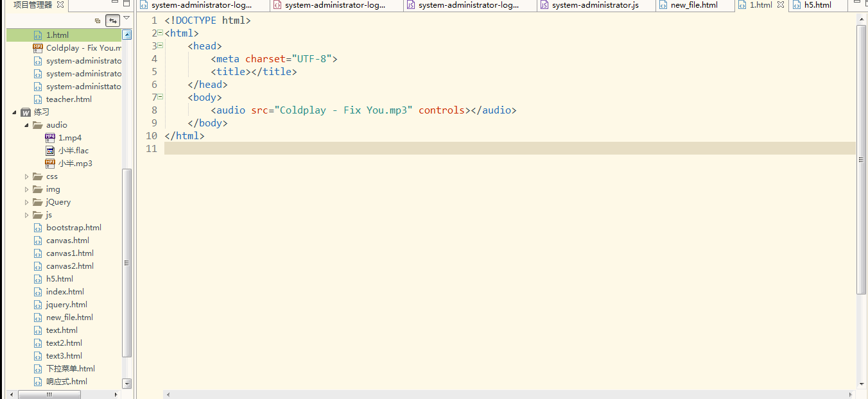Switch to the h5.html tab
The height and width of the screenshot is (399, 868).
click(817, 5)
